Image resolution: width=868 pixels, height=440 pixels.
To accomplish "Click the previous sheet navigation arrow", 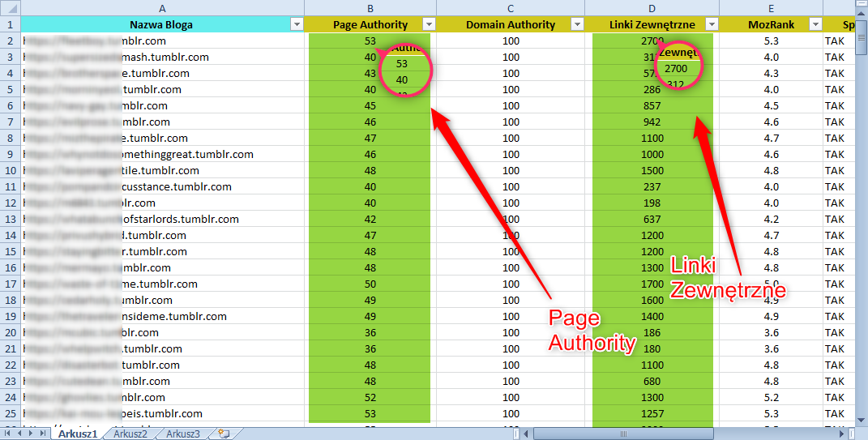I will [20, 434].
